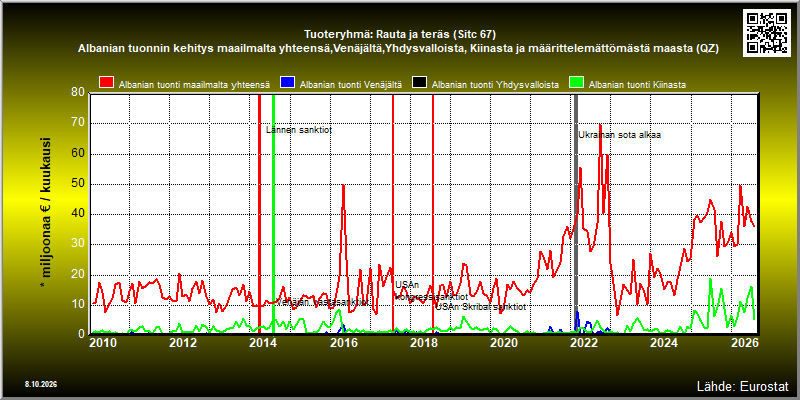Click the y-axis value 0
The image size is (800, 400).
click(x=81, y=334)
